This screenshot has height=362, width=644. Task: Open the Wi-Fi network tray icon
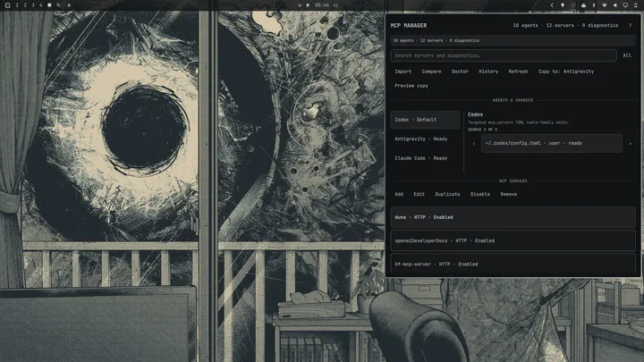(x=604, y=5)
